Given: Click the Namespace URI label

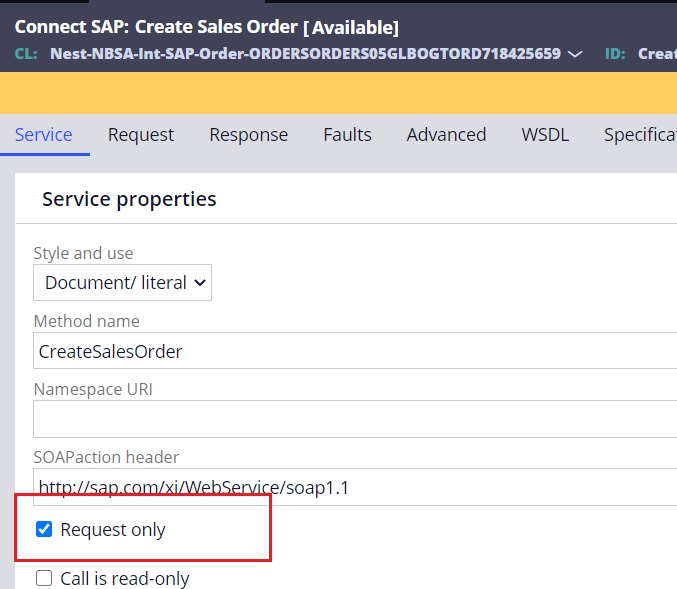Looking at the screenshot, I should [x=93, y=389].
